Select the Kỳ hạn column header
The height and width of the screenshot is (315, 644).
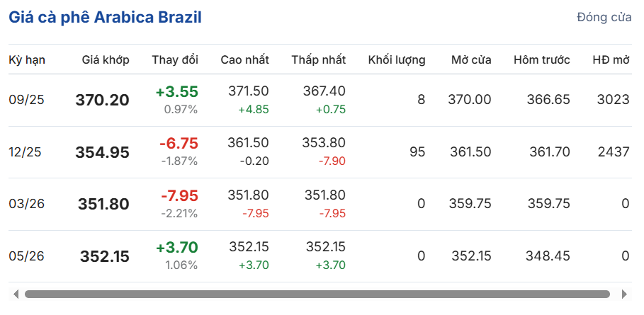27,60
